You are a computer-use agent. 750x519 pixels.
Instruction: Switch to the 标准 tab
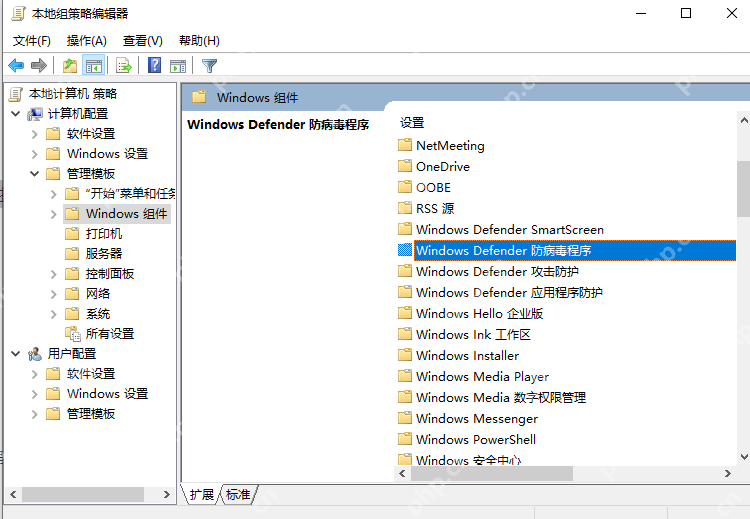(238, 494)
